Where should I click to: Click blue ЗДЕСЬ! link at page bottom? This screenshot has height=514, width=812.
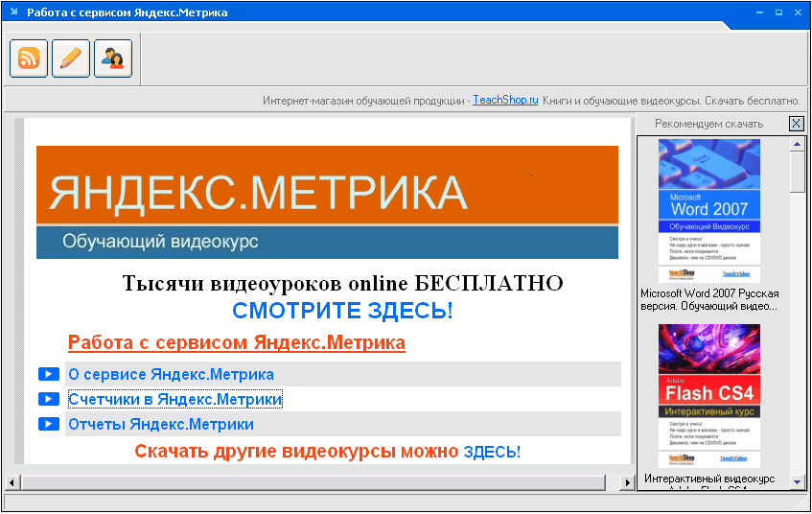tap(492, 452)
